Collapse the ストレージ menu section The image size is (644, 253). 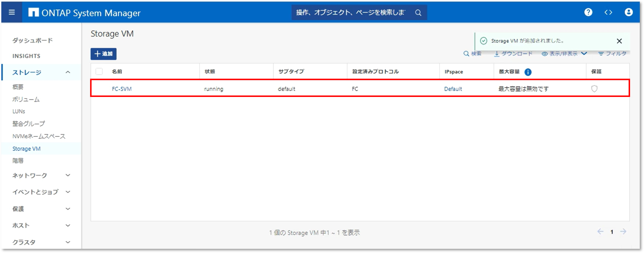68,72
